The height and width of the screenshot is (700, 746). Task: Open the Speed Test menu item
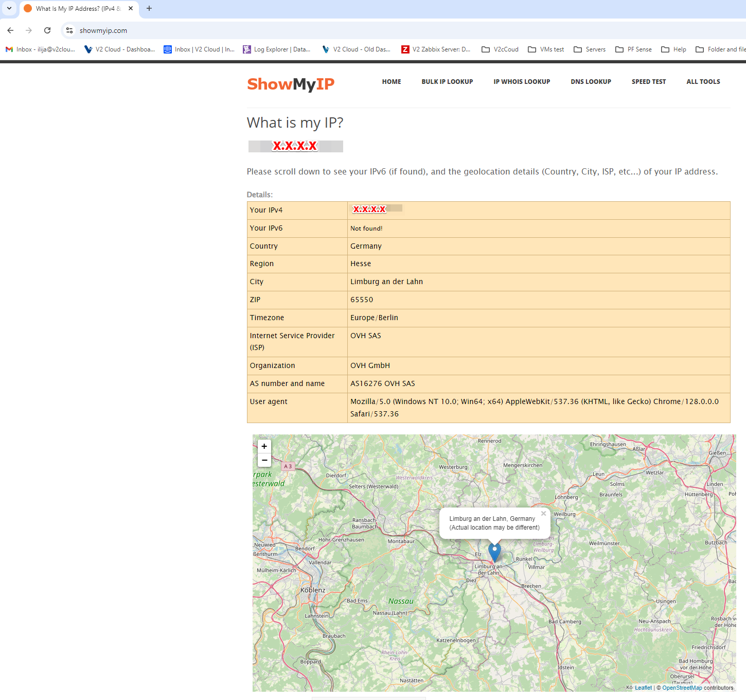[648, 82]
